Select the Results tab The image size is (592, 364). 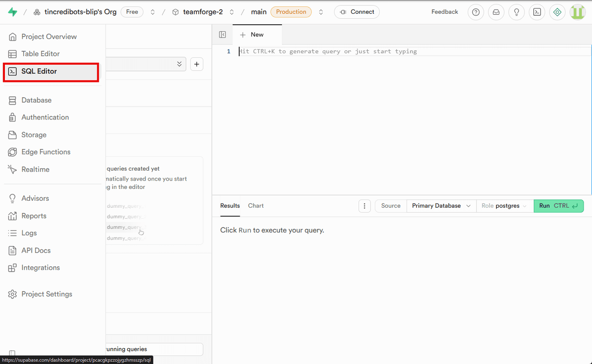(230, 206)
